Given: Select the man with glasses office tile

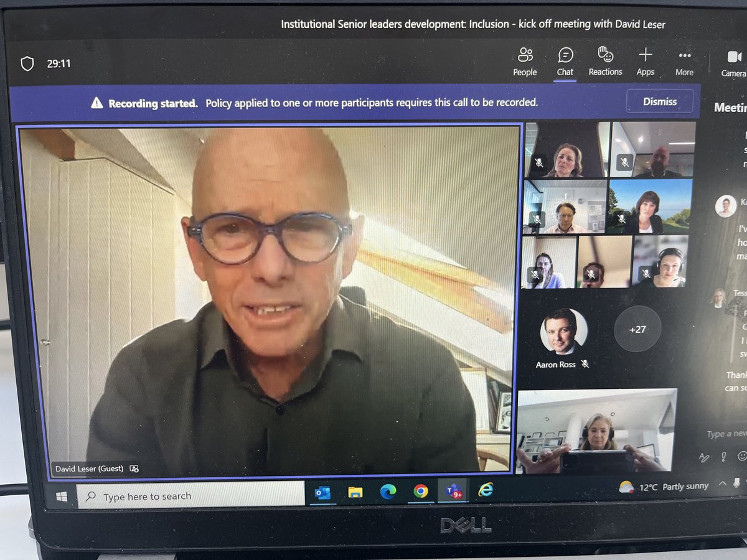Looking at the screenshot, I should pos(565,207).
